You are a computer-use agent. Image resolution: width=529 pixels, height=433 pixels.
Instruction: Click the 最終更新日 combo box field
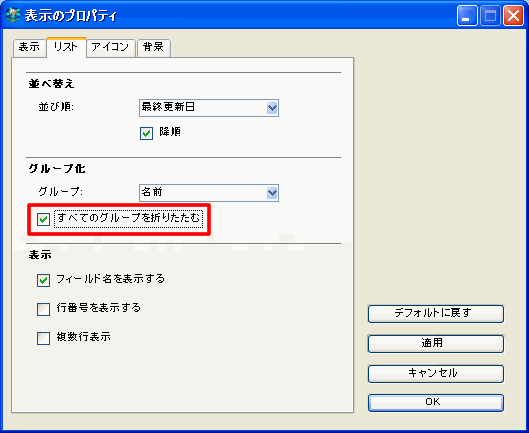pos(208,108)
